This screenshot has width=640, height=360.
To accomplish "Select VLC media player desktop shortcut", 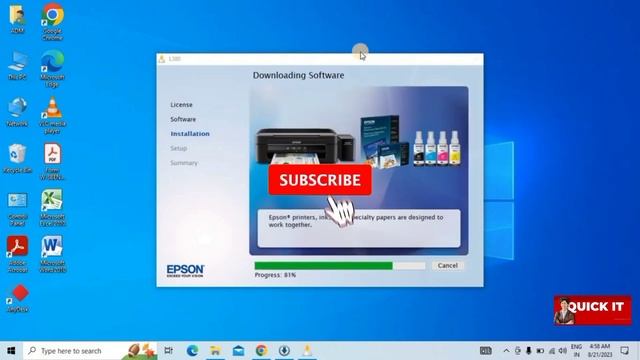I will coord(52,115).
